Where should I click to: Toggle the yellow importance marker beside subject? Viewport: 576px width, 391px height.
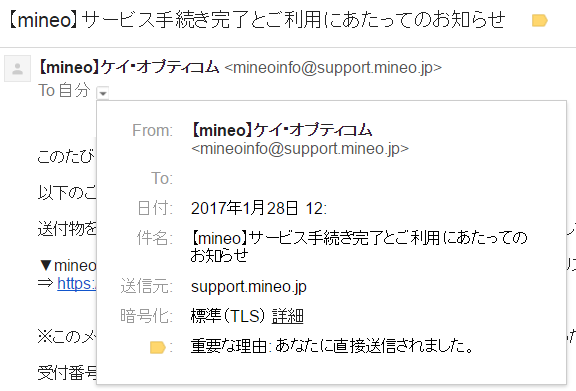coord(540,21)
